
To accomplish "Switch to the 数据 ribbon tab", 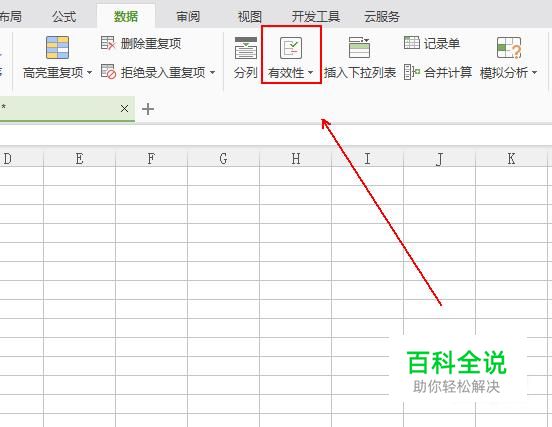I will tap(126, 17).
